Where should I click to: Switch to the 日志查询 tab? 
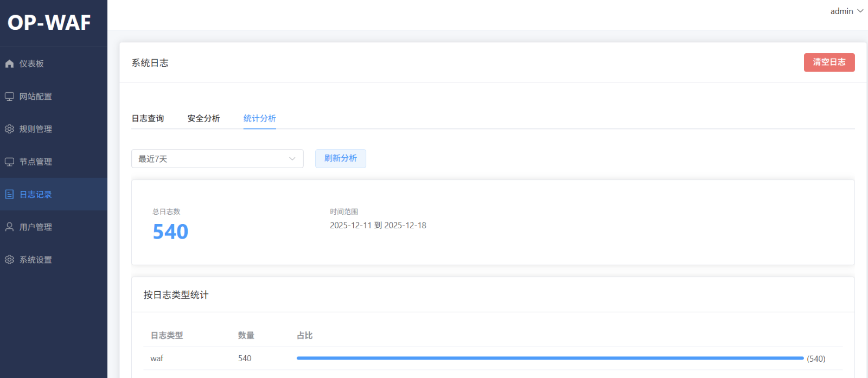[148, 118]
